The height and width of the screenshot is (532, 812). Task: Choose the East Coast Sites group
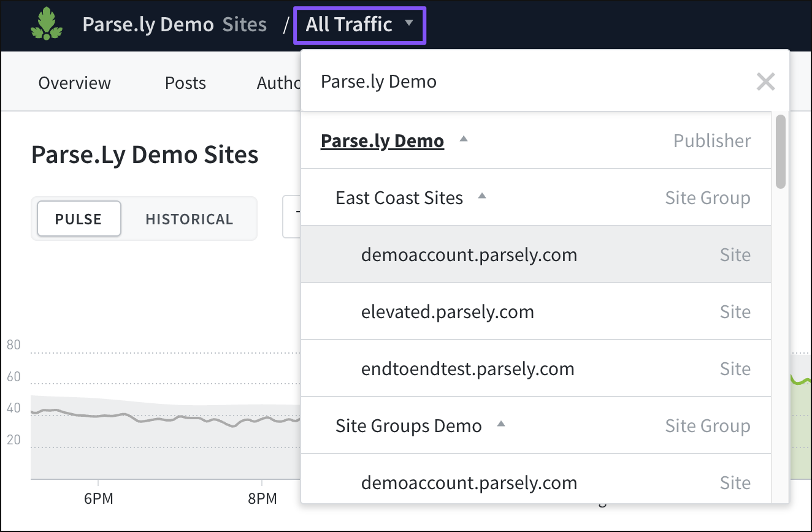tap(399, 197)
